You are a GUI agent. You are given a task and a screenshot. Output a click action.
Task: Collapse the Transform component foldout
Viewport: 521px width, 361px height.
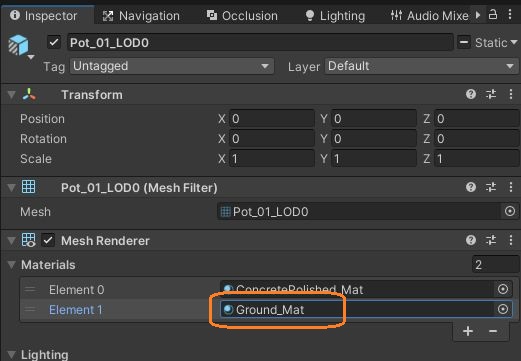pos(12,95)
